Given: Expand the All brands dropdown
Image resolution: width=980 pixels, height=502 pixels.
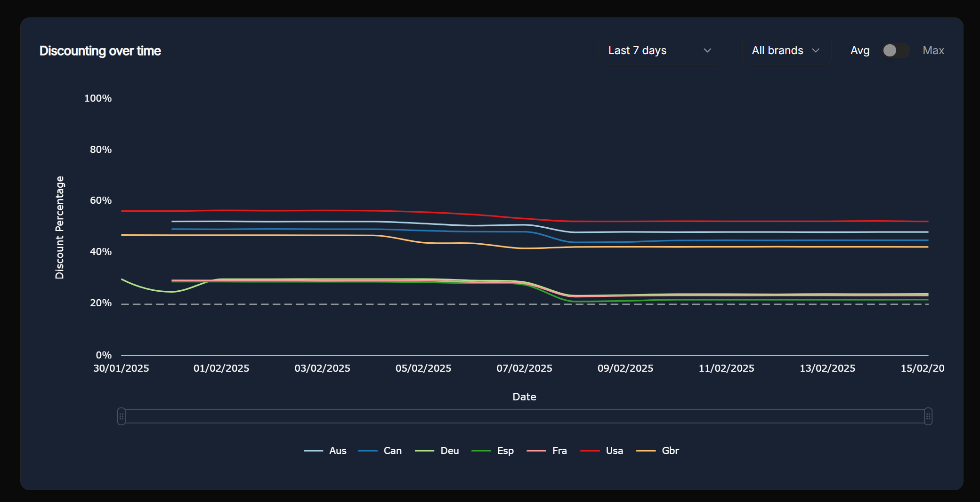Looking at the screenshot, I should pyautogui.click(x=786, y=50).
